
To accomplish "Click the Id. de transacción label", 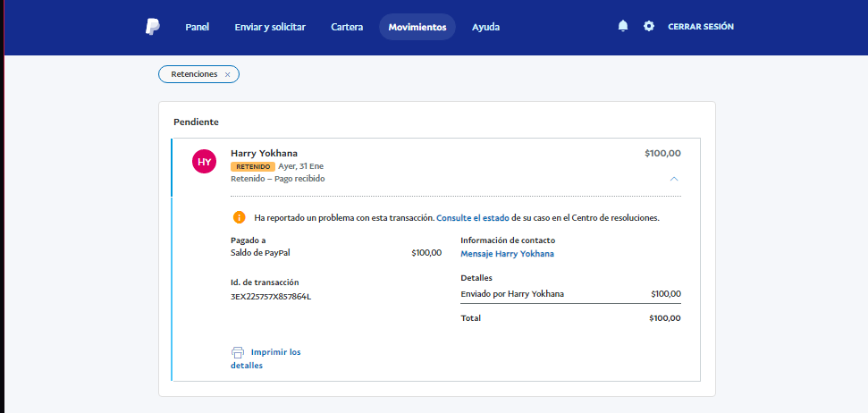I will tap(265, 282).
